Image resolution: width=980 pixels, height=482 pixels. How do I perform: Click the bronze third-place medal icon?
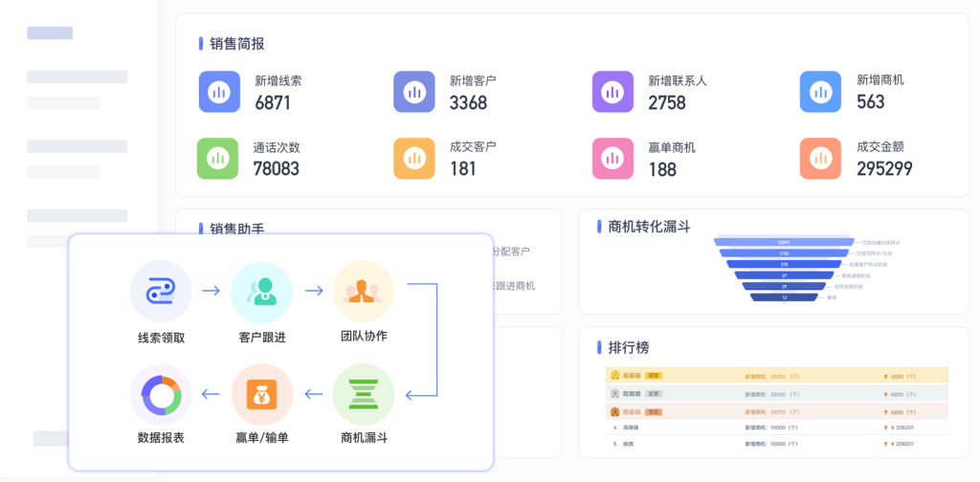pyautogui.click(x=615, y=411)
